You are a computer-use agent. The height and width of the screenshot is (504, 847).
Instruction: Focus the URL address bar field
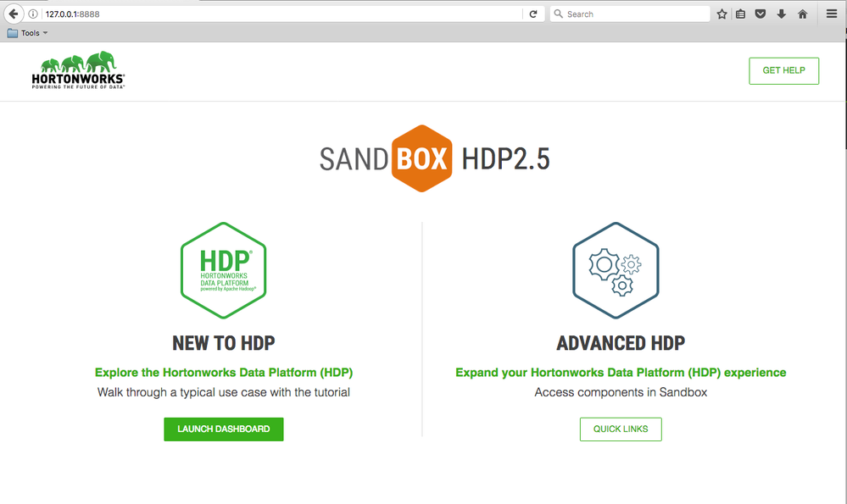(281, 14)
